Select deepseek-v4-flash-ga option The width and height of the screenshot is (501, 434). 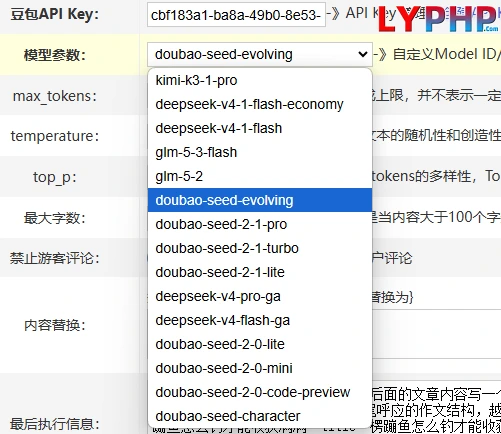tap(260, 320)
